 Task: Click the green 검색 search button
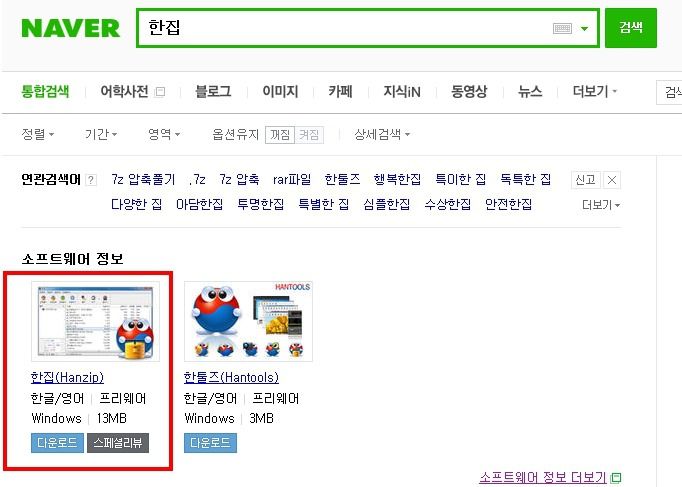[631, 28]
